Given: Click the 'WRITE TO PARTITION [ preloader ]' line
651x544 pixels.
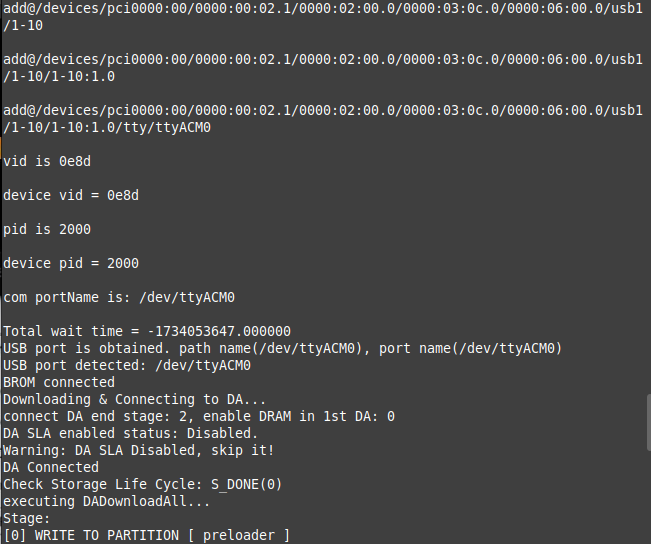Looking at the screenshot, I should point(147,536).
